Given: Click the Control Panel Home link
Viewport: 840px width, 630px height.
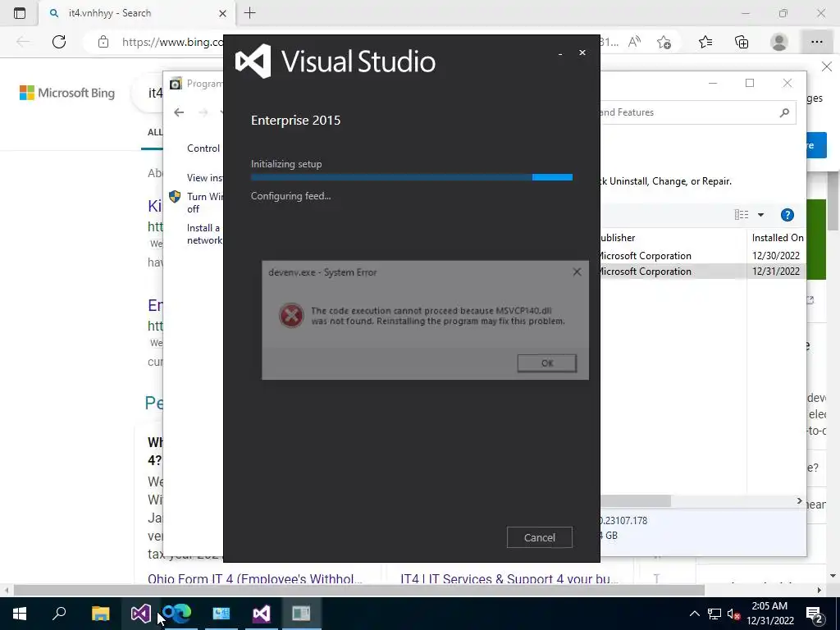Looking at the screenshot, I should [x=203, y=148].
